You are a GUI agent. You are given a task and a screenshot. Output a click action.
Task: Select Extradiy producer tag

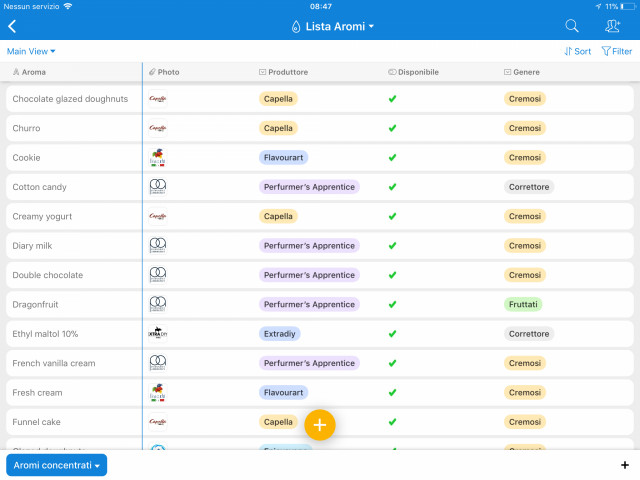click(x=280, y=334)
